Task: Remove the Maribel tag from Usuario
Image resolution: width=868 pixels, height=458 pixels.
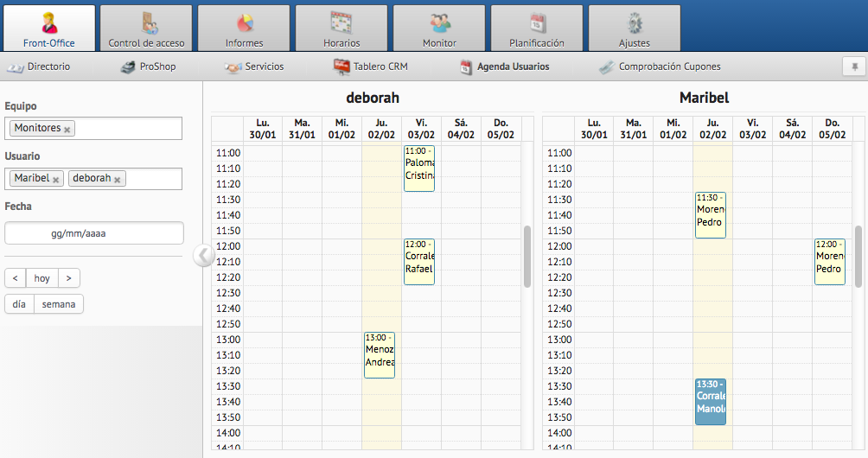Action: click(56, 180)
